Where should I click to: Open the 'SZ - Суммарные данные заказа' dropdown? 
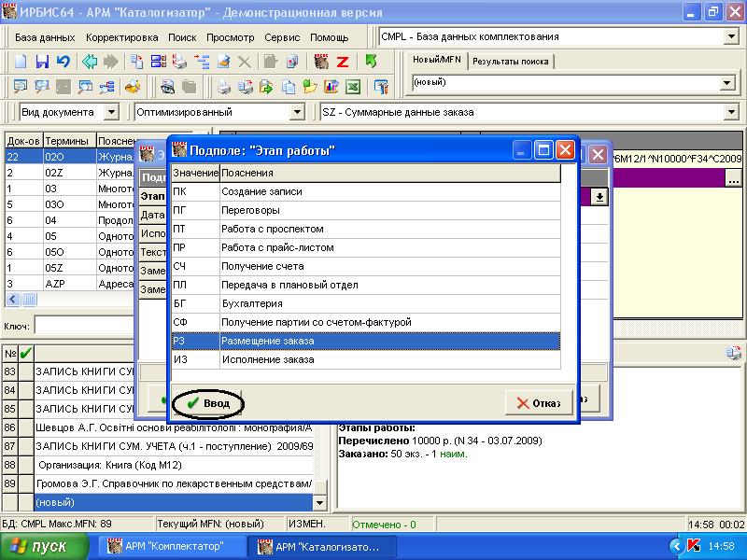click(x=730, y=112)
